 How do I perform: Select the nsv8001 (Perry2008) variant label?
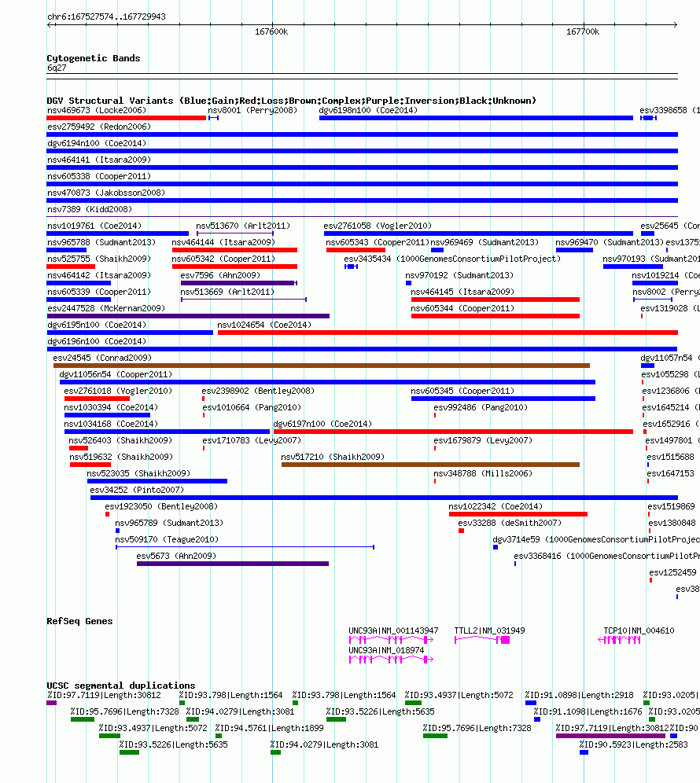252,110
